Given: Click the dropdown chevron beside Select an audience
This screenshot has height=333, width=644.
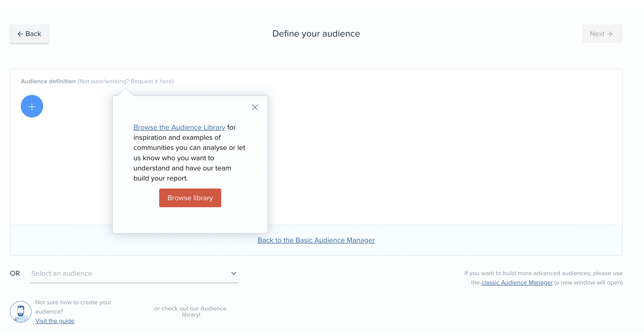Looking at the screenshot, I should pos(233,273).
